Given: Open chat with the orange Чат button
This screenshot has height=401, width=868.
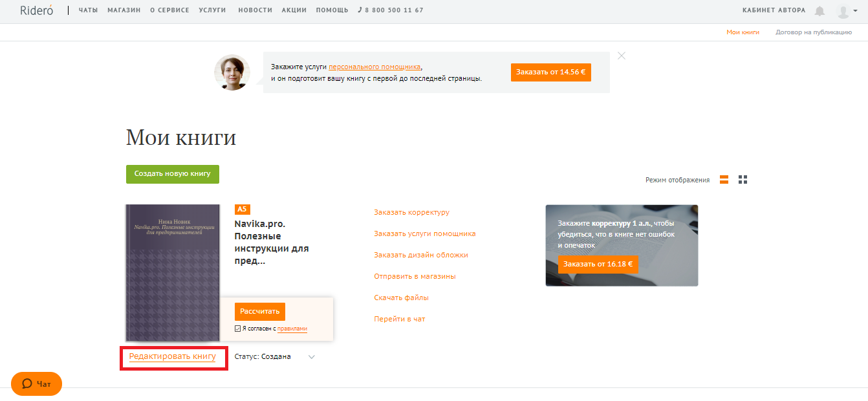Looking at the screenshot, I should (x=37, y=384).
